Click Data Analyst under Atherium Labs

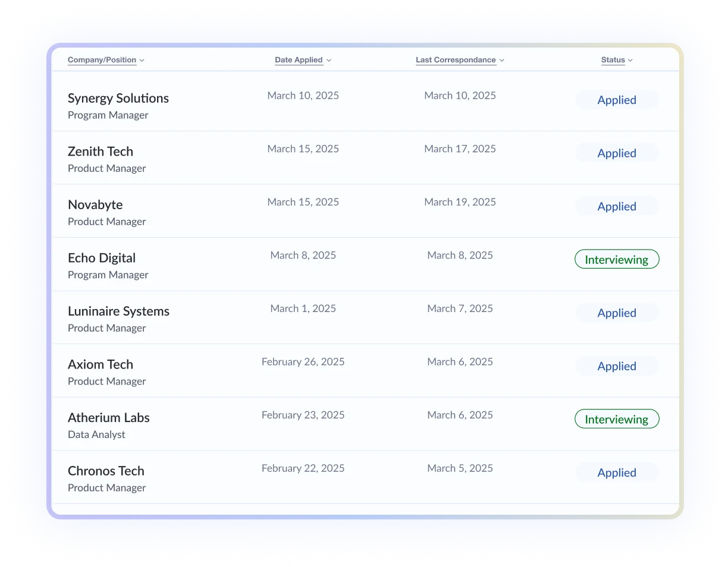point(96,434)
